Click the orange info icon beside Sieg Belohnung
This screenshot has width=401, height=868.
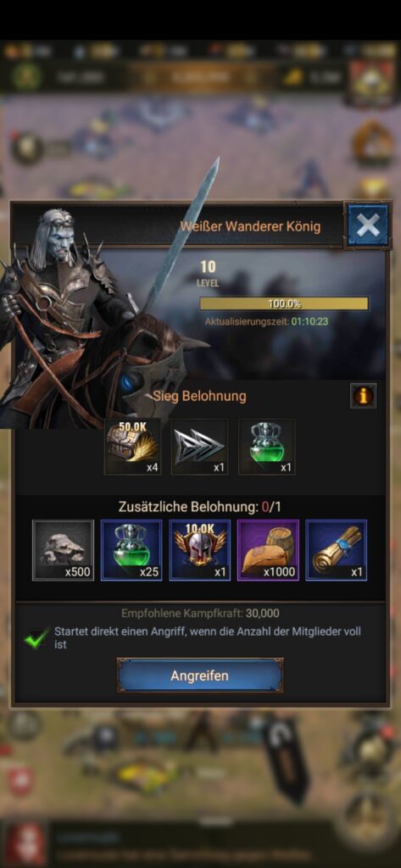(364, 396)
